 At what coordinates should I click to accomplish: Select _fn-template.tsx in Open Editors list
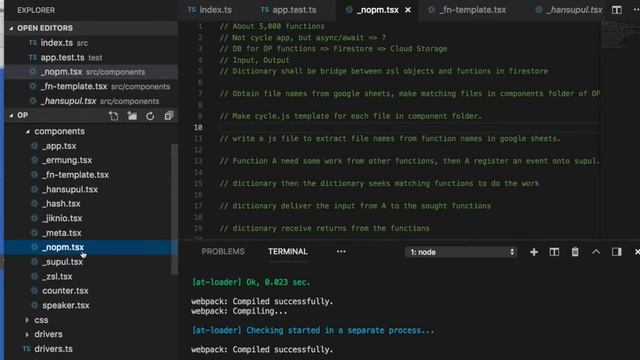click(91, 87)
